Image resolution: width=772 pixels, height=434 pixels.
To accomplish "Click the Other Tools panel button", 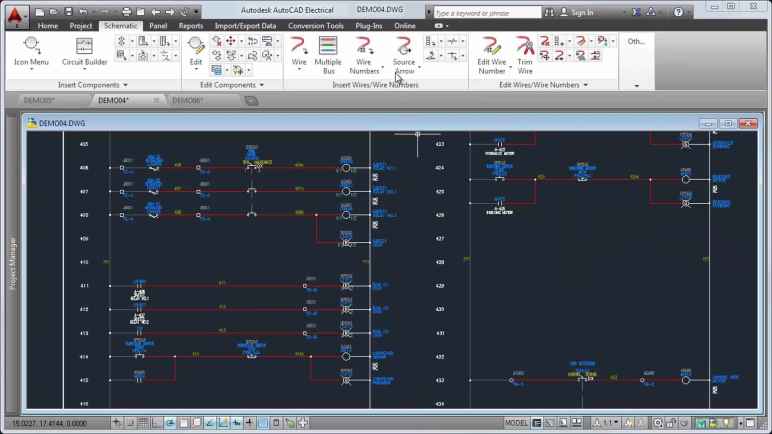I will point(636,42).
